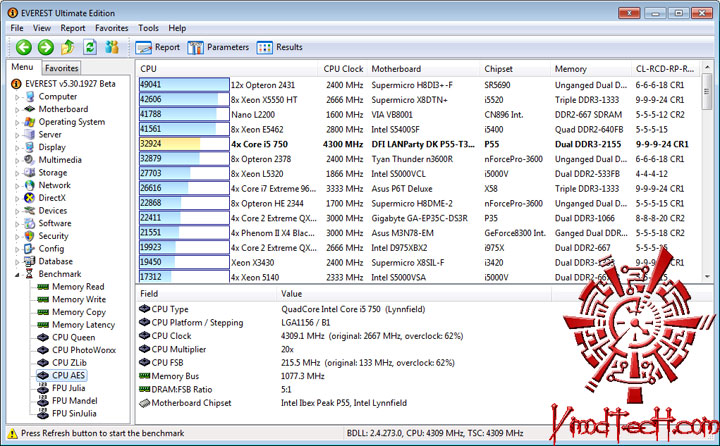Expand the Computer tree node
Screen dimensions: 720x446
17,97
